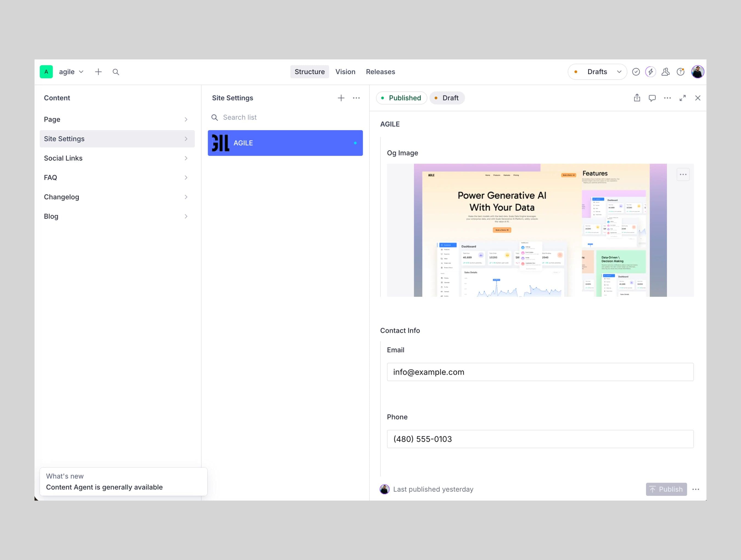
Task: Open What's new Content Agent announcement
Action: [x=123, y=481]
